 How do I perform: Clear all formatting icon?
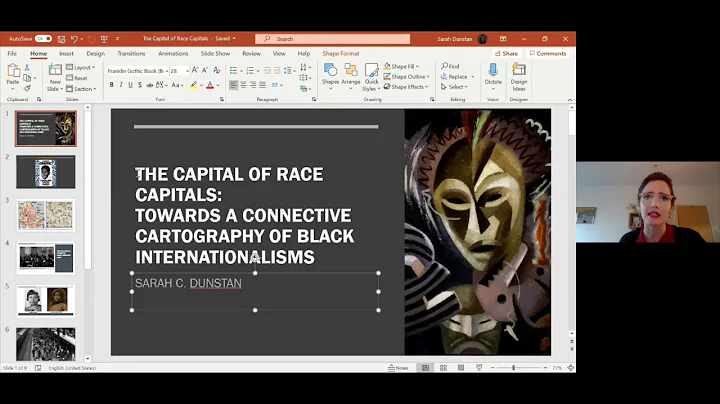217,70
